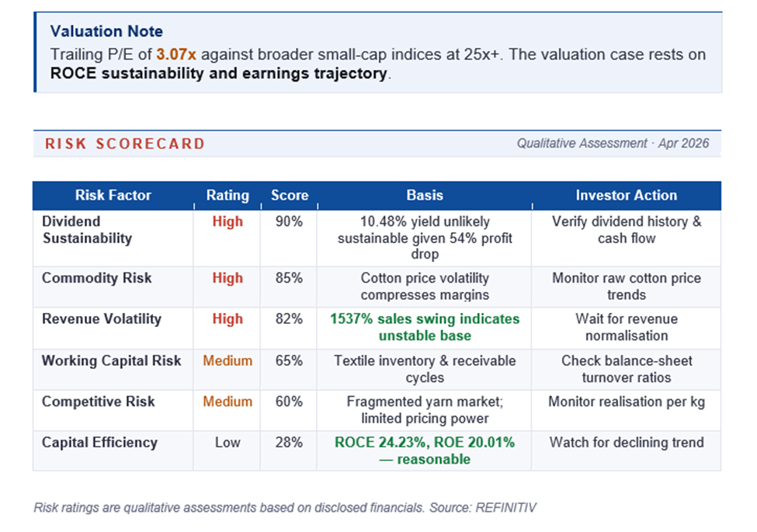This screenshot has width=757, height=532.
Task: Select the Score column header
Action: 290,196
